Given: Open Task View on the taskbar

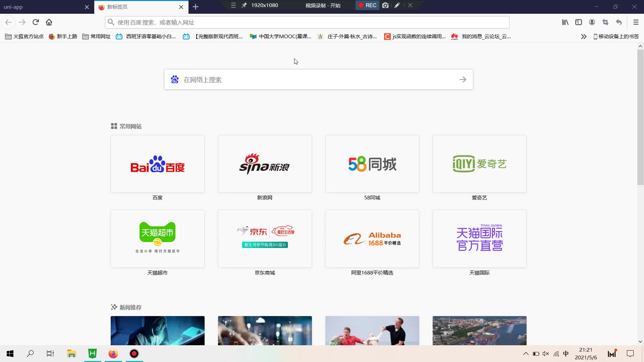Looking at the screenshot, I should [50, 354].
